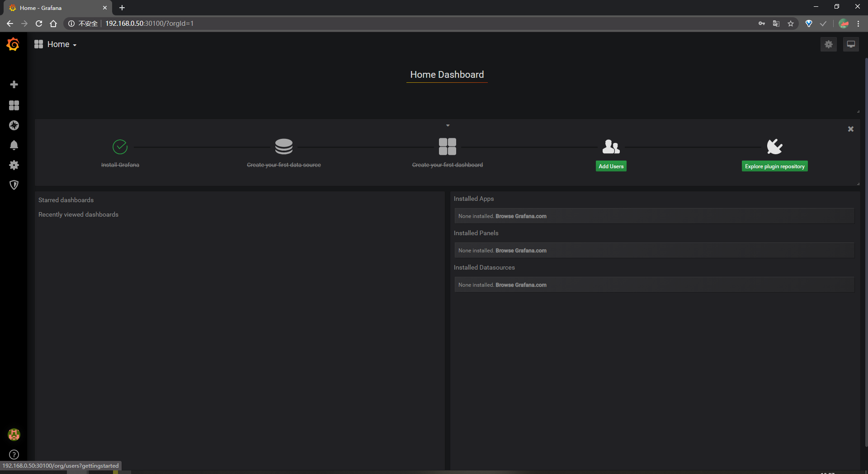Open the Configuration gear icon in sidebar

pos(14,165)
